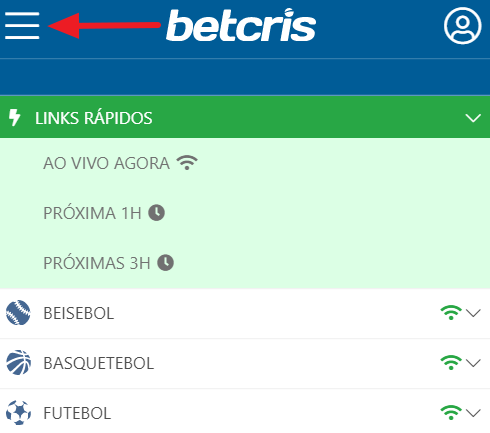The image size is (490, 433).
Task: Click the basketball icon beside Basquetebol
Action: [18, 363]
